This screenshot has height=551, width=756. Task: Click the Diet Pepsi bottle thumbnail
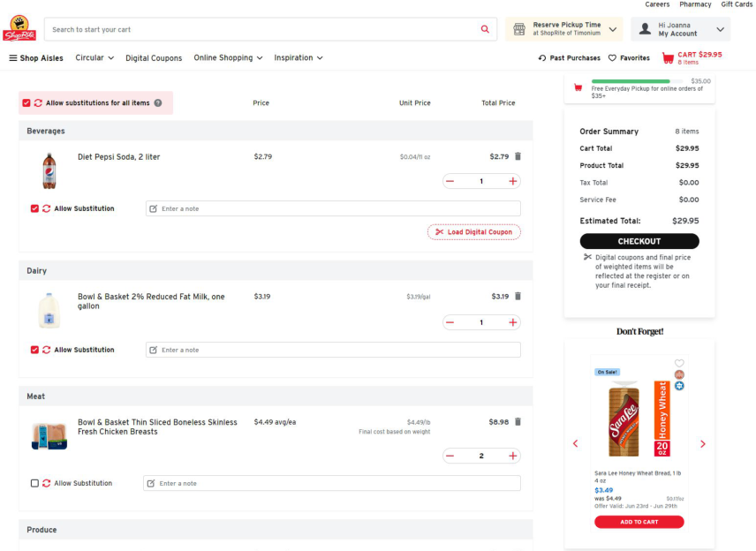(49, 171)
